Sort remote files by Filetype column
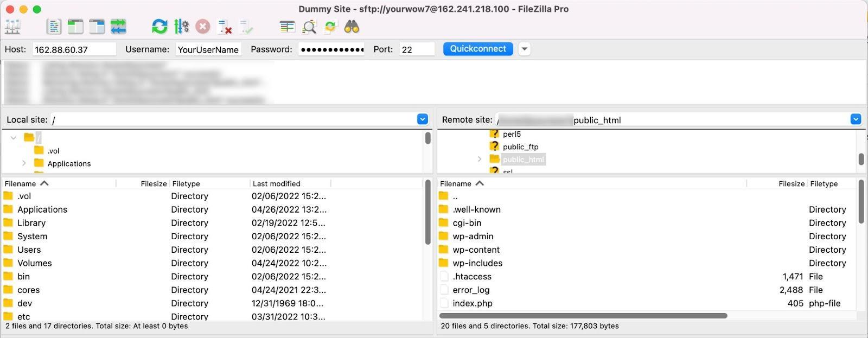The height and width of the screenshot is (338, 868). [x=832, y=183]
